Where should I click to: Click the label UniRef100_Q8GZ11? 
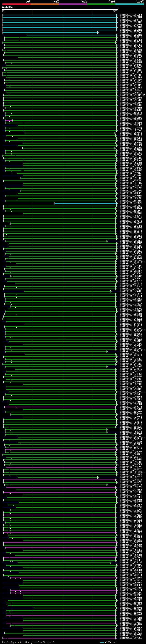tap(131, 37)
